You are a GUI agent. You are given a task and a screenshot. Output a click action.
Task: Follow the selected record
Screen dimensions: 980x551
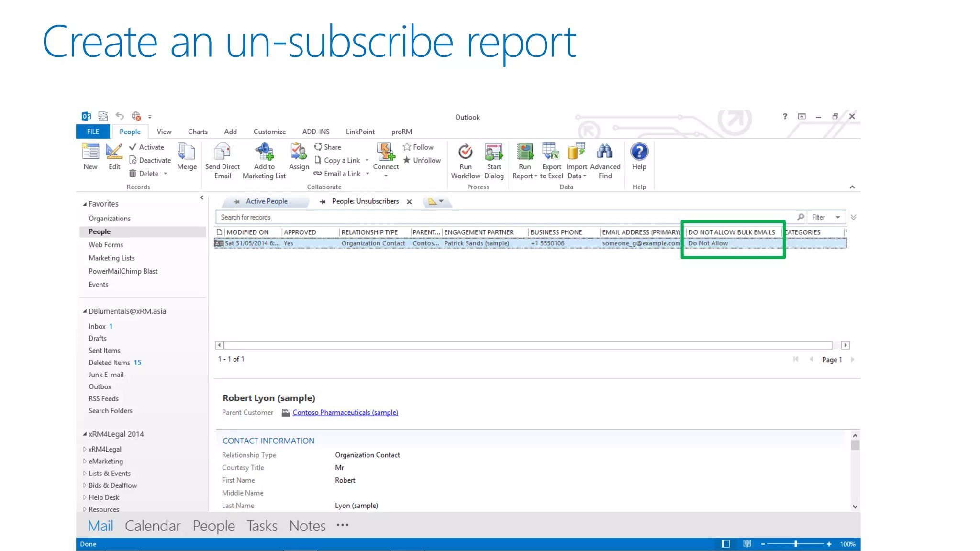click(x=418, y=147)
